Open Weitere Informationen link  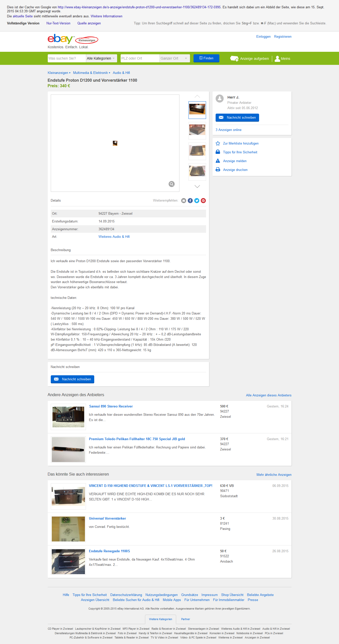[x=107, y=16]
